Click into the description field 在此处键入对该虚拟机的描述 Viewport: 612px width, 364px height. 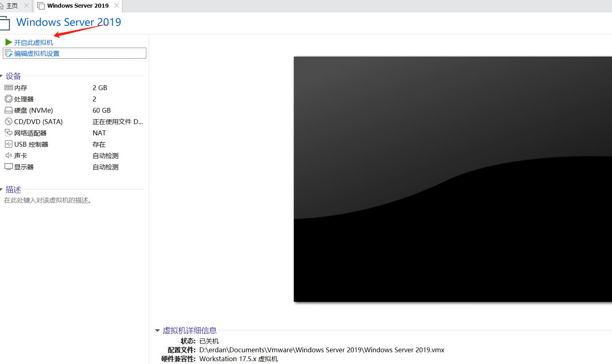[x=48, y=200]
